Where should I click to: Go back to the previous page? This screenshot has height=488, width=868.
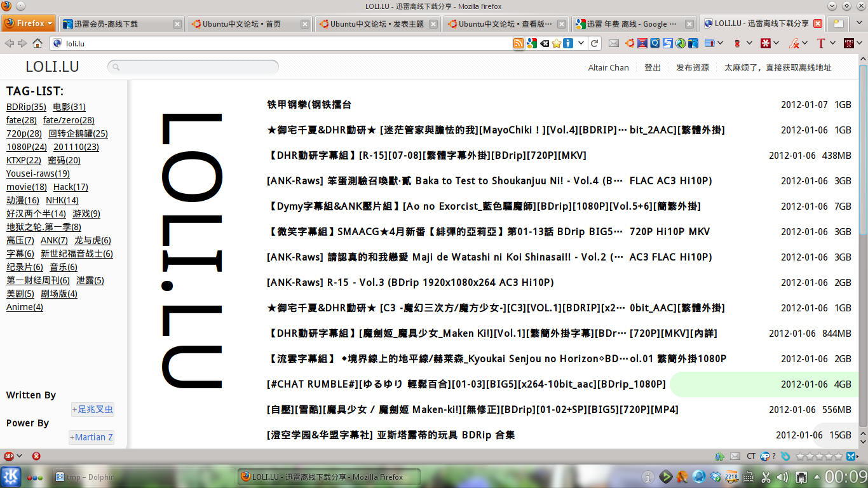click(9, 43)
